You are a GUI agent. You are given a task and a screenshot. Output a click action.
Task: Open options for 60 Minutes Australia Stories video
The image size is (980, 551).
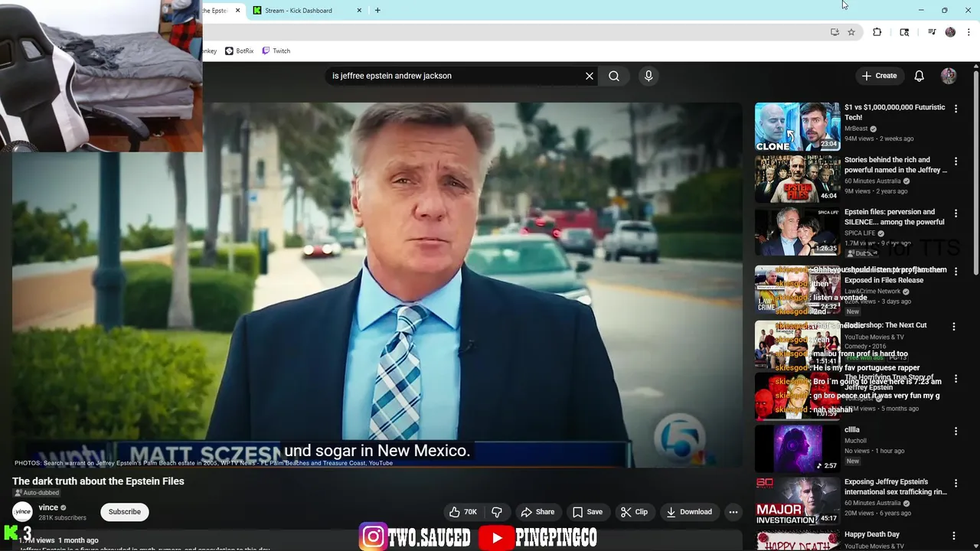pyautogui.click(x=955, y=161)
